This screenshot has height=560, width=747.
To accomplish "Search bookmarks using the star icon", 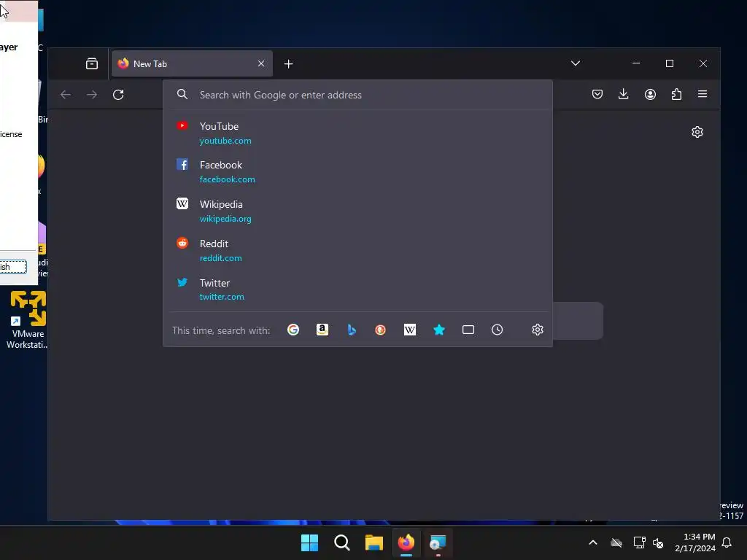I will [439, 330].
